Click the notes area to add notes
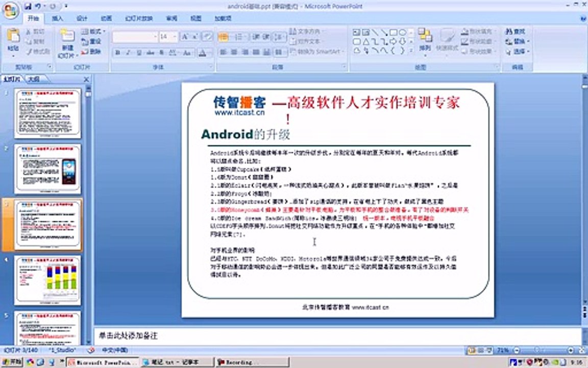 coord(337,335)
